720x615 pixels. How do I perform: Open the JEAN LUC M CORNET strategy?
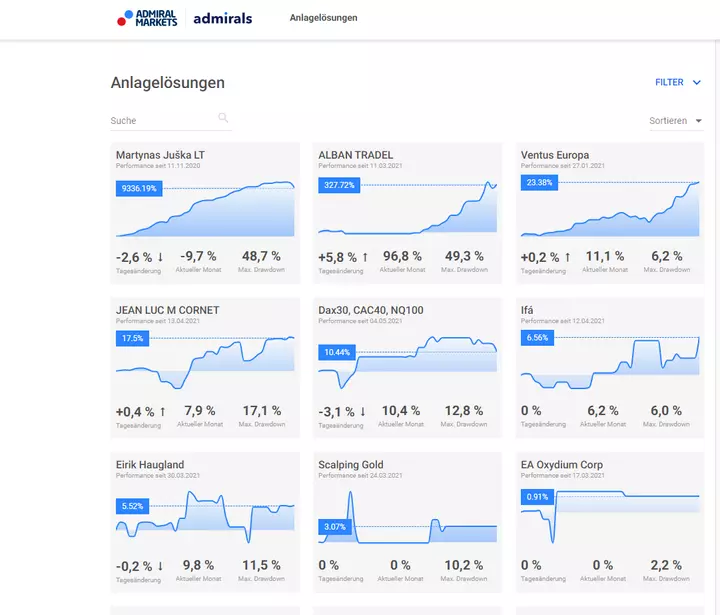[x=168, y=310]
